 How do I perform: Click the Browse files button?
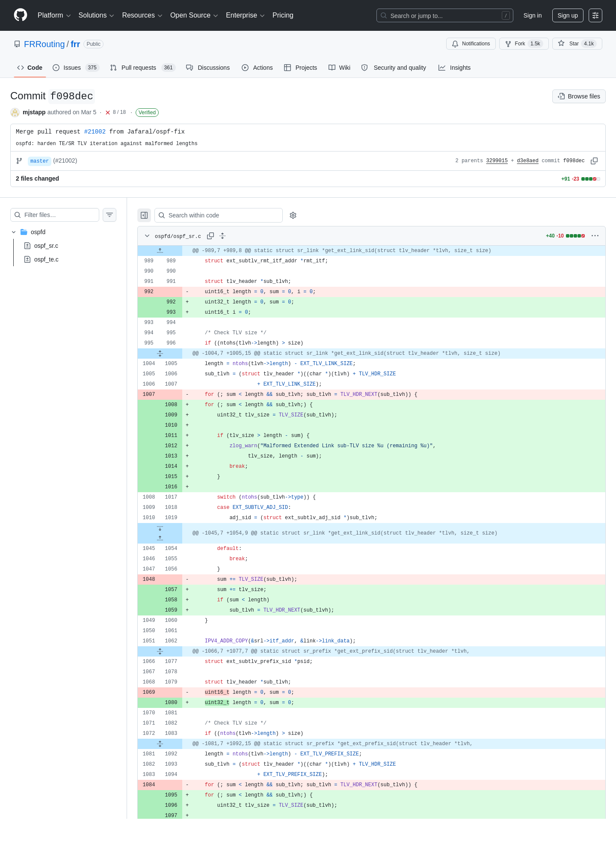coord(579,96)
